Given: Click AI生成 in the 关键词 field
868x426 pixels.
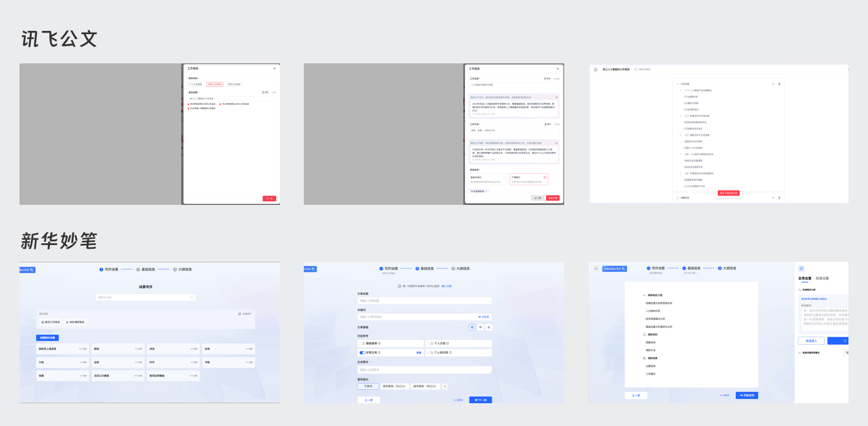Looking at the screenshot, I should 483,317.
